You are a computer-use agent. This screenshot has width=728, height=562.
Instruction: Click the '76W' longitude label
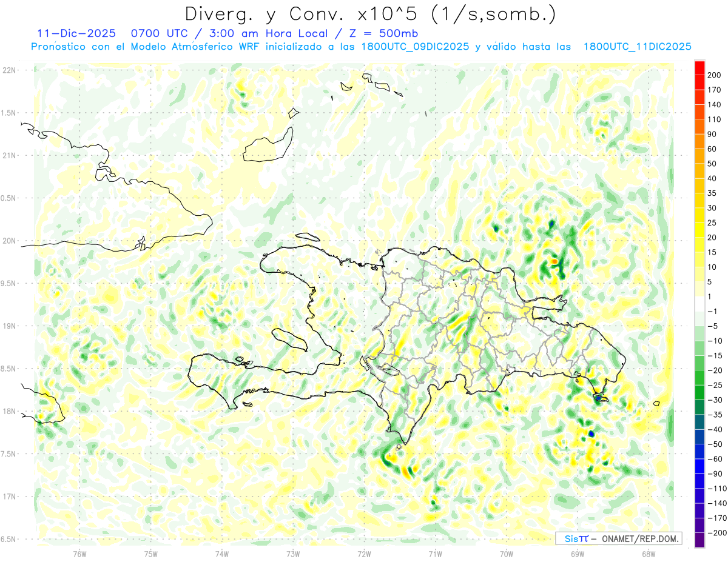pos(79,554)
